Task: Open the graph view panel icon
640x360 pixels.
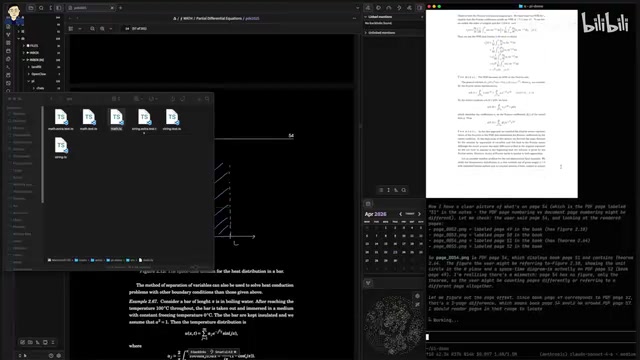Action: click(368, 283)
